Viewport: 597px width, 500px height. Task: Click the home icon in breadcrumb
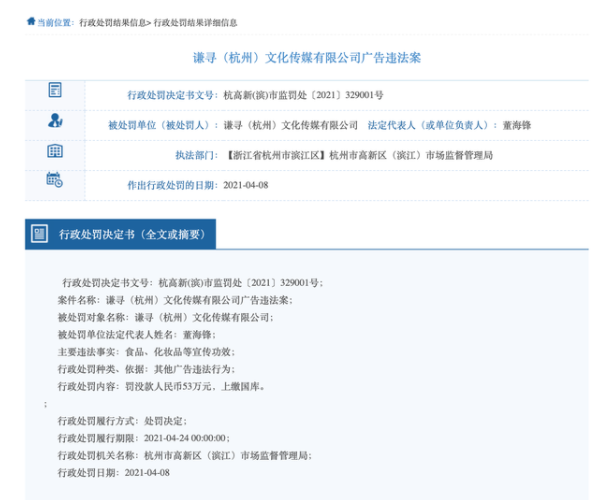click(31, 21)
